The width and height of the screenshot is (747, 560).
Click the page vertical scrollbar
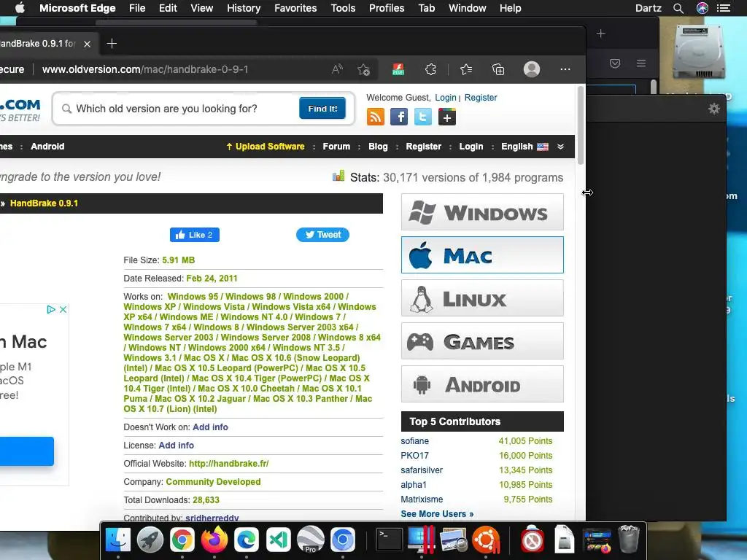[580, 125]
